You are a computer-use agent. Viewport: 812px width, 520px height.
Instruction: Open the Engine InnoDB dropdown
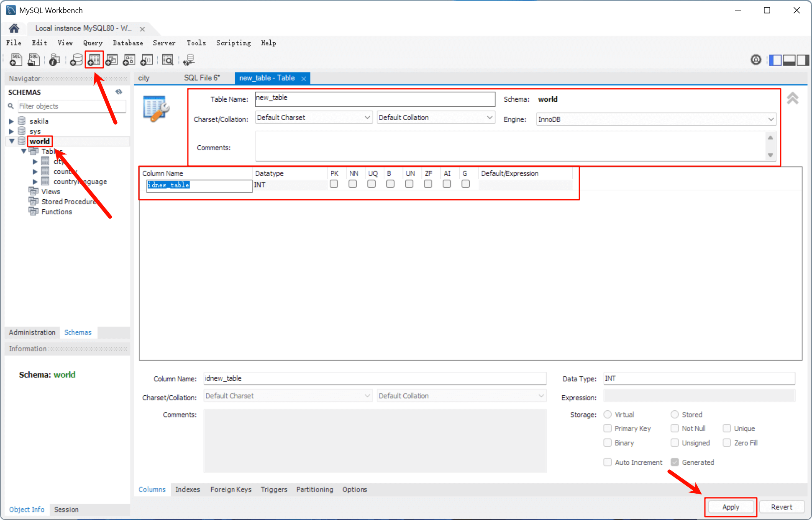tap(656, 119)
